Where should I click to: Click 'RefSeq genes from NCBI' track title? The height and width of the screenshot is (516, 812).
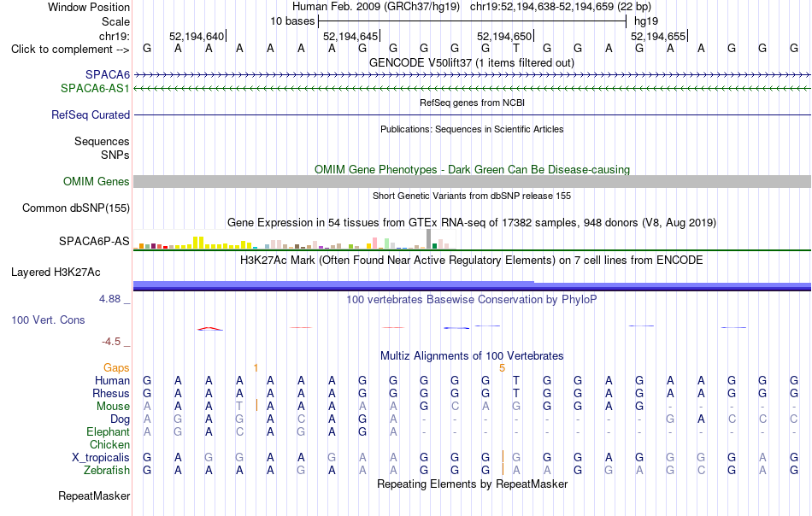tap(472, 103)
